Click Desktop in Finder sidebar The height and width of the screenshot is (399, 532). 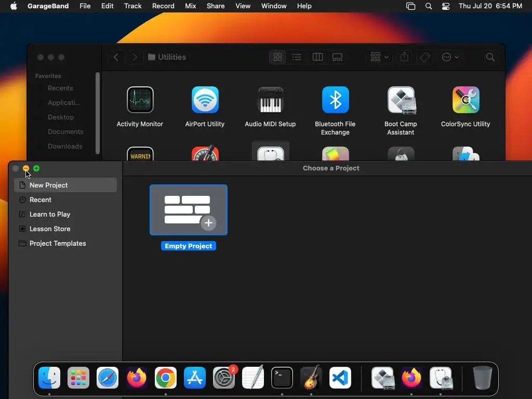[60, 117]
